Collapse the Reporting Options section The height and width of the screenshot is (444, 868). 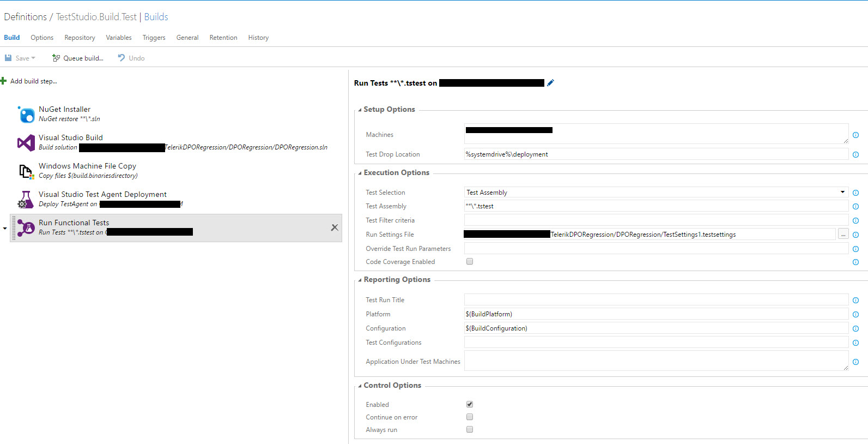pos(360,280)
